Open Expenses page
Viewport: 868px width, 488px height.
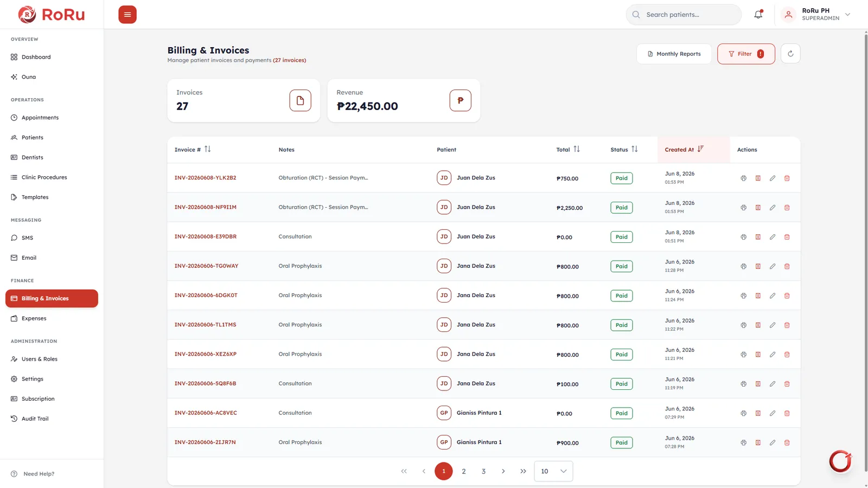[52, 318]
